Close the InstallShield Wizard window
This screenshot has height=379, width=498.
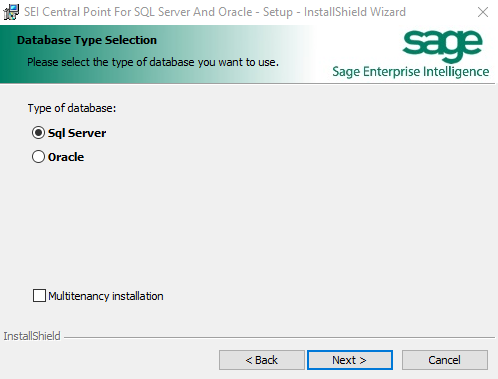483,12
